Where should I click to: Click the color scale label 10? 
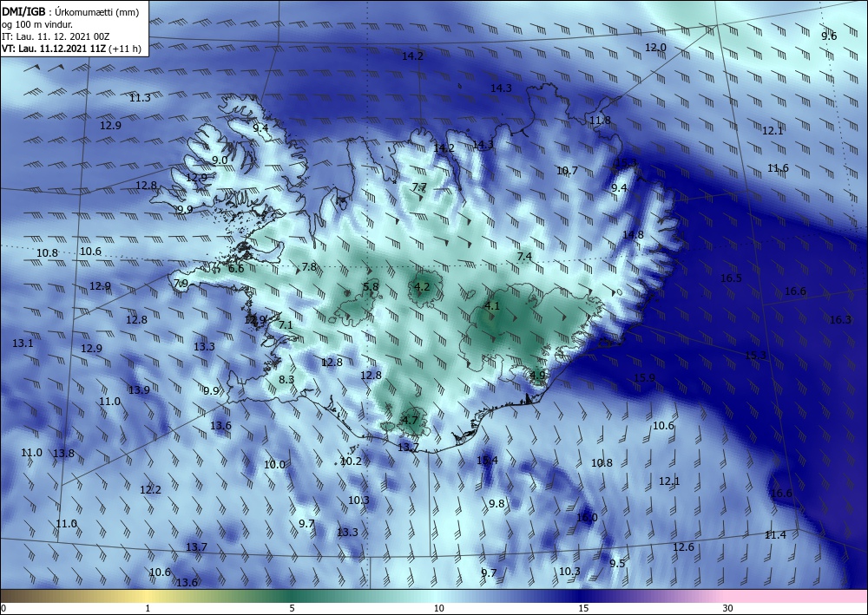pyautogui.click(x=438, y=609)
